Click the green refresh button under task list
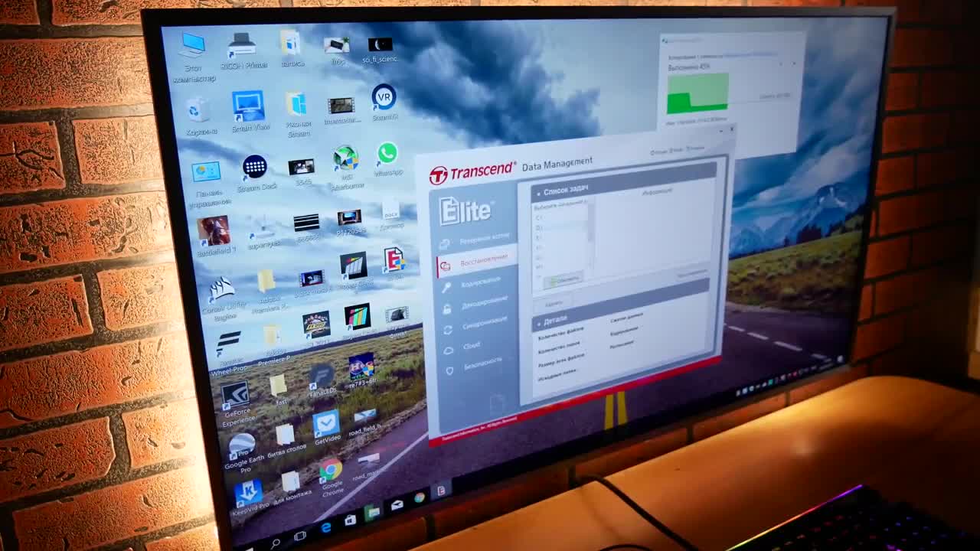 click(563, 280)
